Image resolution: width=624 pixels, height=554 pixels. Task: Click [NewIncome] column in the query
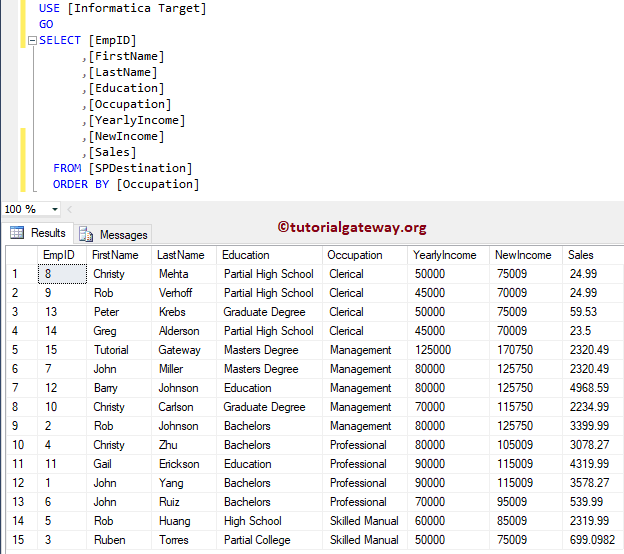tap(126, 136)
